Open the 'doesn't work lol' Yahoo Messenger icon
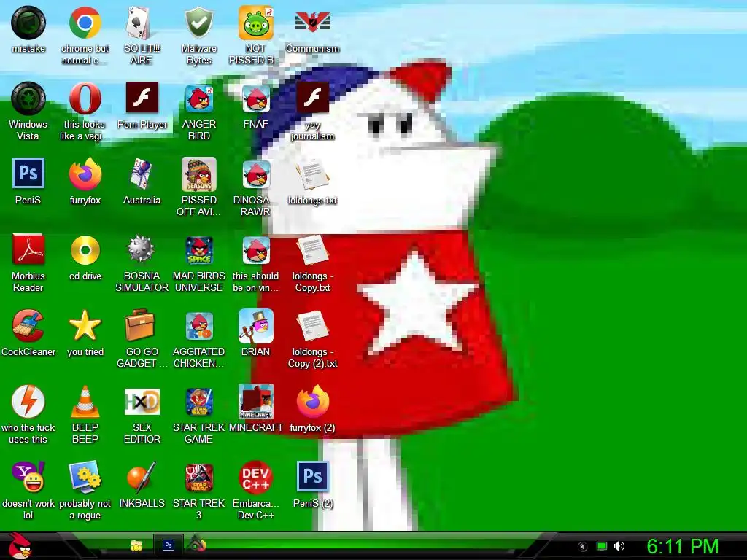The image size is (747, 560). (x=28, y=477)
